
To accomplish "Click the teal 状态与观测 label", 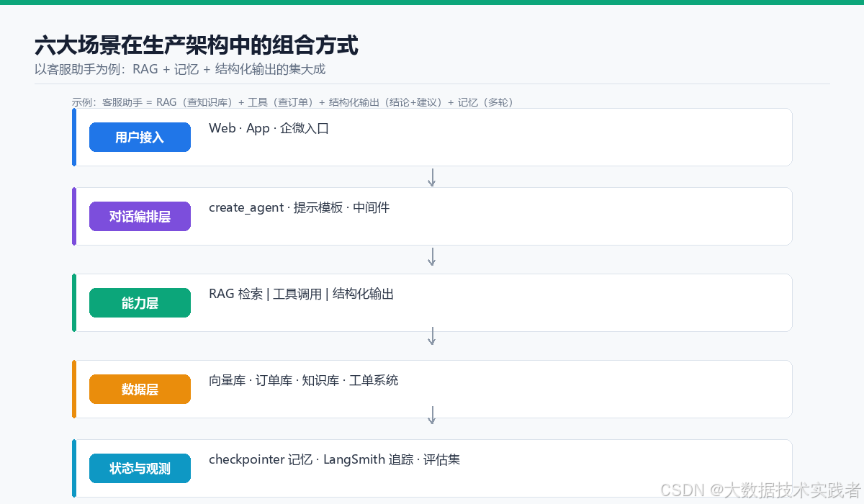I will click(140, 469).
